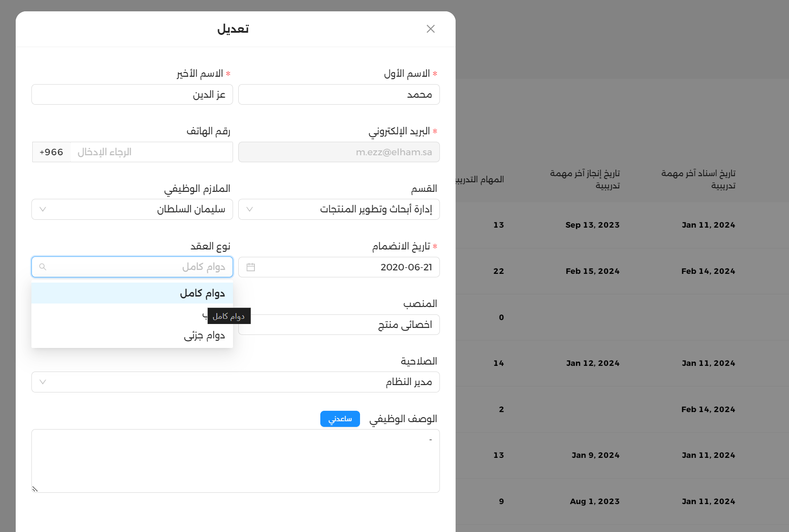This screenshot has width=789, height=532.
Task: Click the highlighted دوام كامل tooltip
Action: 229,316
